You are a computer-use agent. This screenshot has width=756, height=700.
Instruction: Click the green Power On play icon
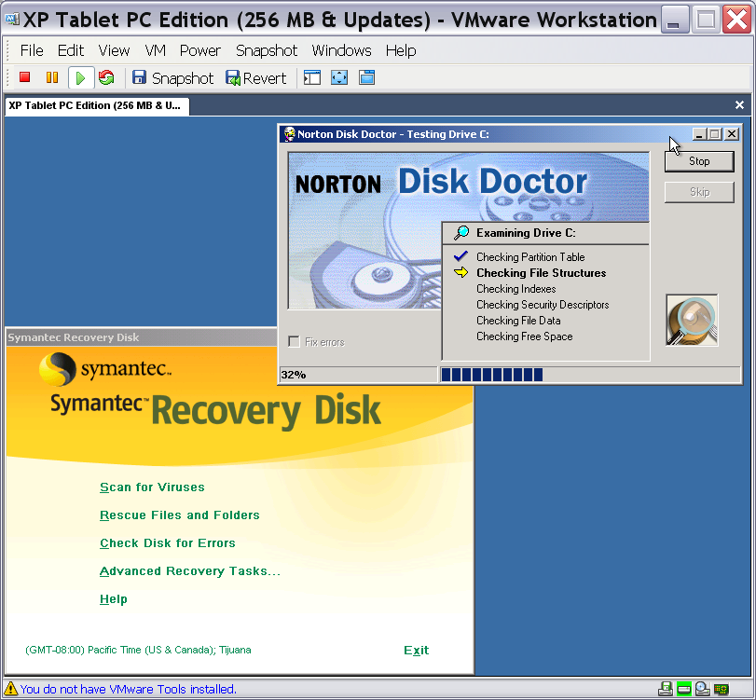(x=80, y=78)
